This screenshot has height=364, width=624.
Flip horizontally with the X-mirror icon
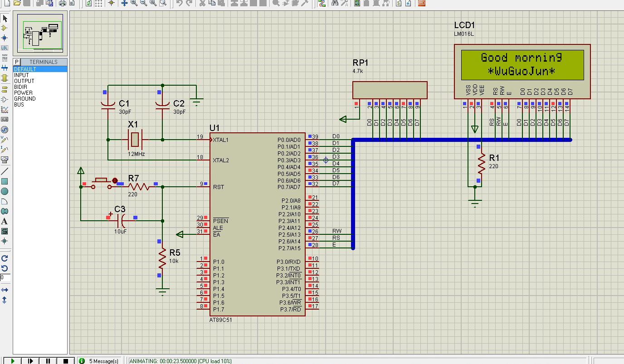point(5,290)
